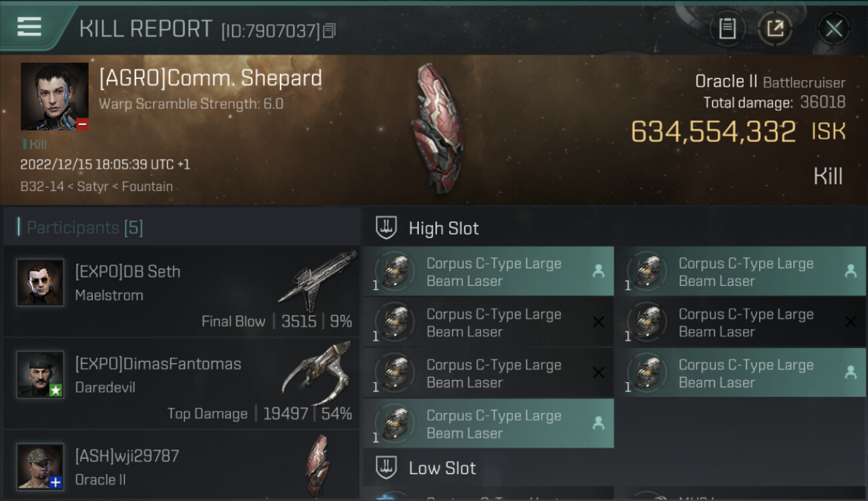This screenshot has width=868, height=501.
Task: Click wji29787's character portrait
Action: coord(40,466)
